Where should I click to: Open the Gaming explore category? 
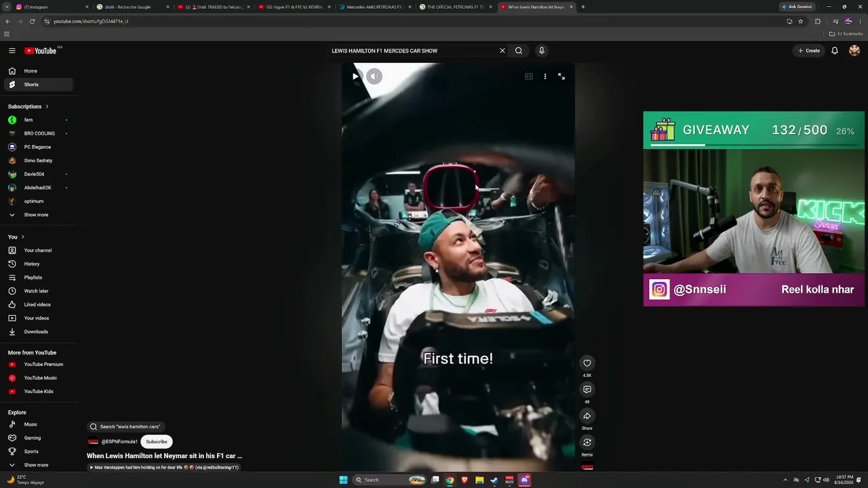pos(38,438)
